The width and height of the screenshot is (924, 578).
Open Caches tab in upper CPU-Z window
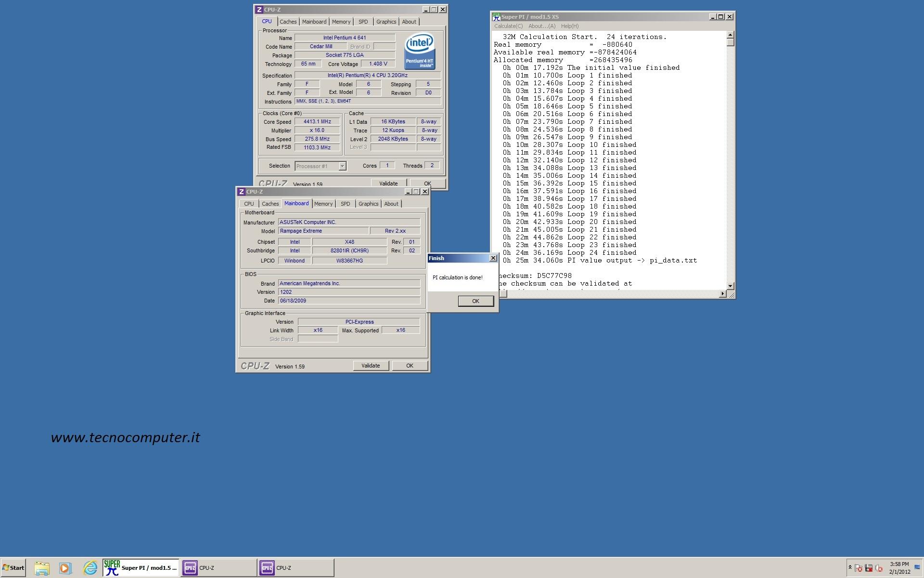(288, 22)
